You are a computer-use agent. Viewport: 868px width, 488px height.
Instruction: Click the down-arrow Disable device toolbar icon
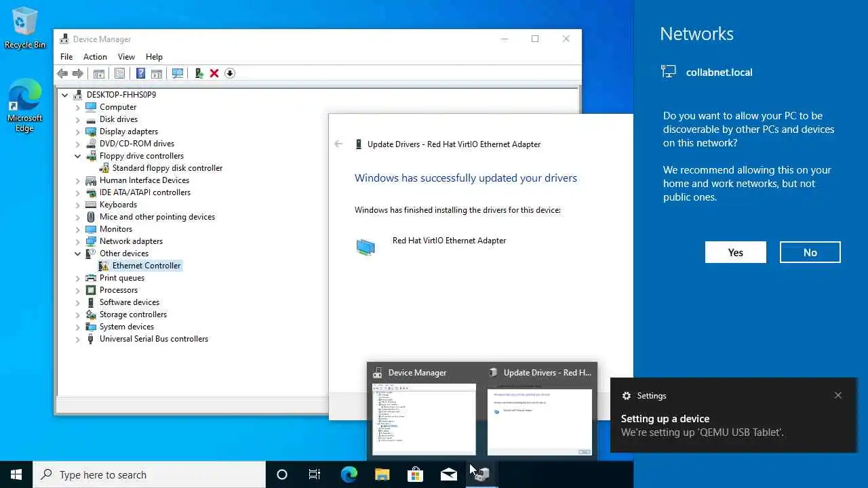tap(230, 73)
